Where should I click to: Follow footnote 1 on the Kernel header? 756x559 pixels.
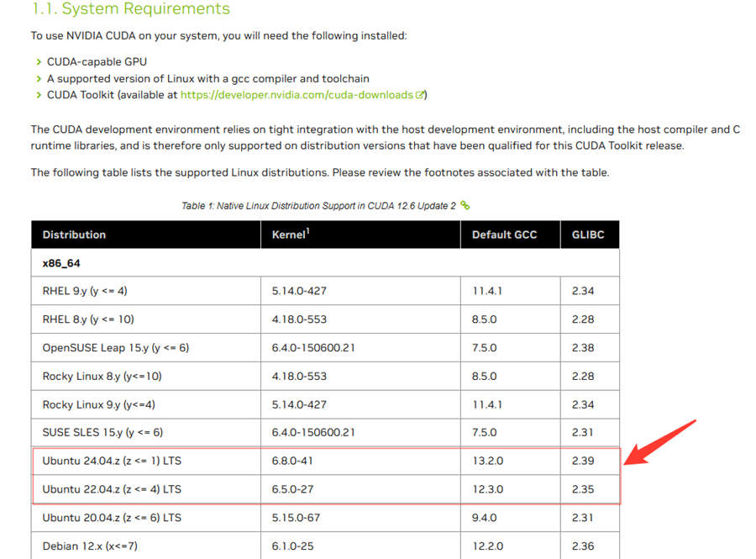coord(307,230)
